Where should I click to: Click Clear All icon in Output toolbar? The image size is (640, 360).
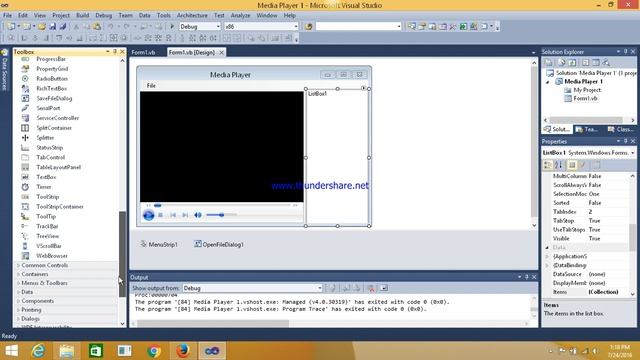(x=371, y=288)
